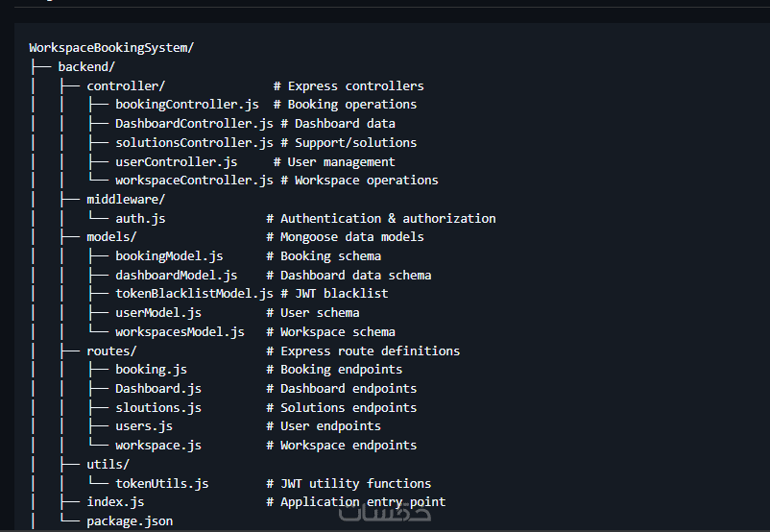
Task: Click the routes/ folder entry
Action: (x=111, y=351)
